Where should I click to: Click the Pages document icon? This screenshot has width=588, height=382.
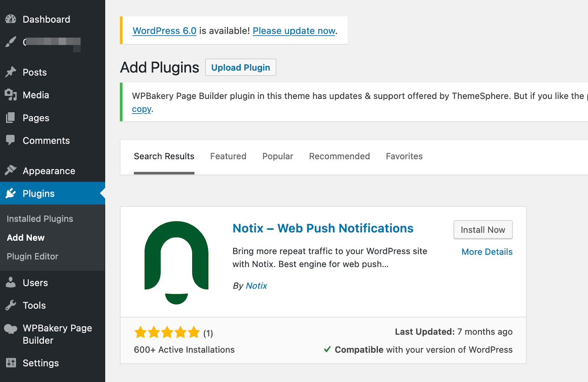coord(11,118)
